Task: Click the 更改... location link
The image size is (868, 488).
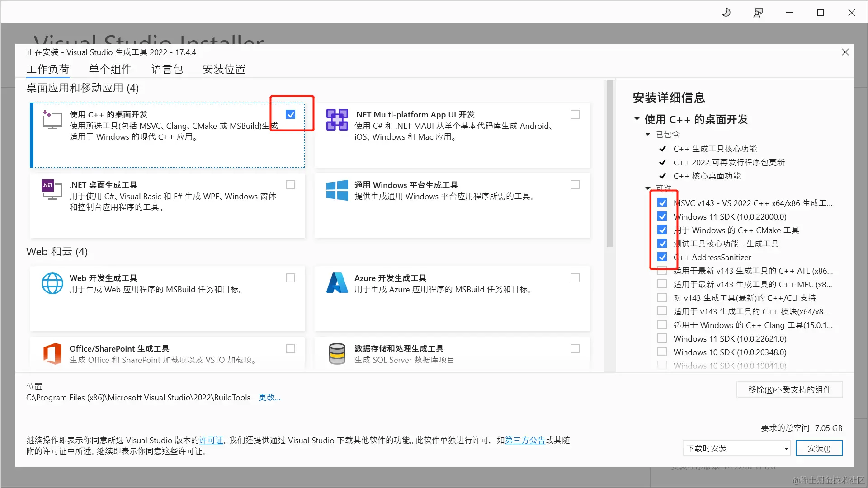Action: click(269, 398)
